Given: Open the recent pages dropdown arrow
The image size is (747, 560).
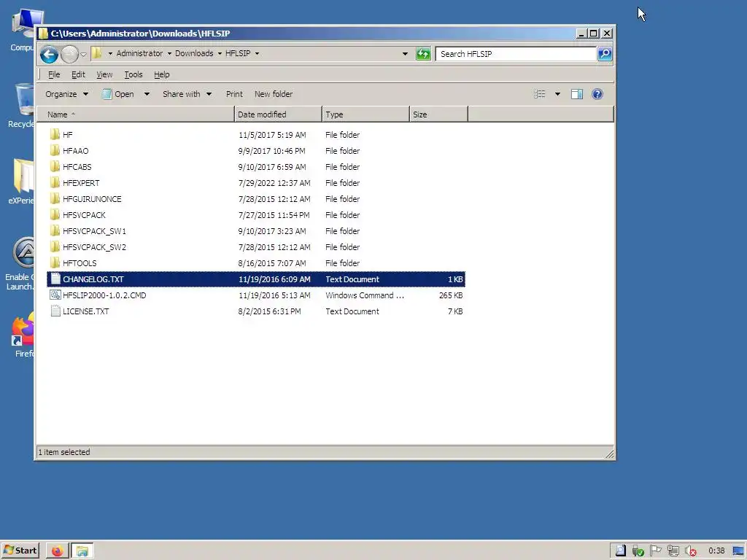Looking at the screenshot, I should [x=83, y=54].
